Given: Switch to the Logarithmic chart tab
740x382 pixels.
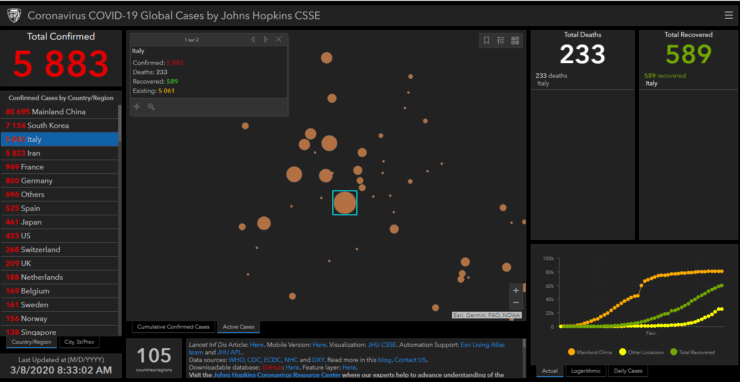Looking at the screenshot, I should (585, 371).
